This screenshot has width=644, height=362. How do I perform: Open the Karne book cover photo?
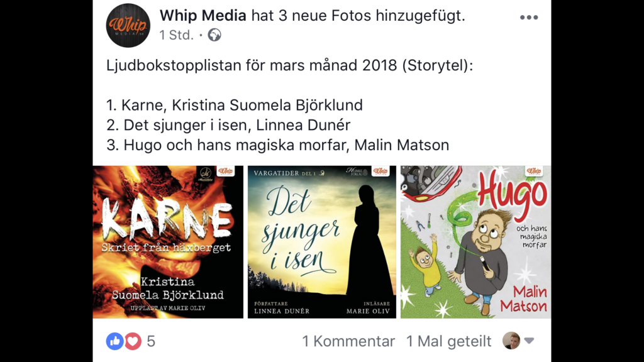(168, 242)
